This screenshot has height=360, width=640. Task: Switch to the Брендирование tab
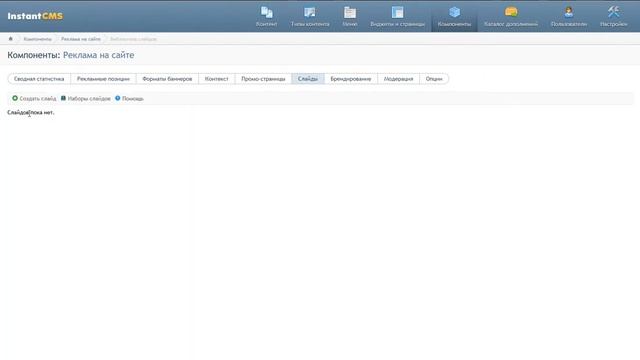tap(351, 79)
